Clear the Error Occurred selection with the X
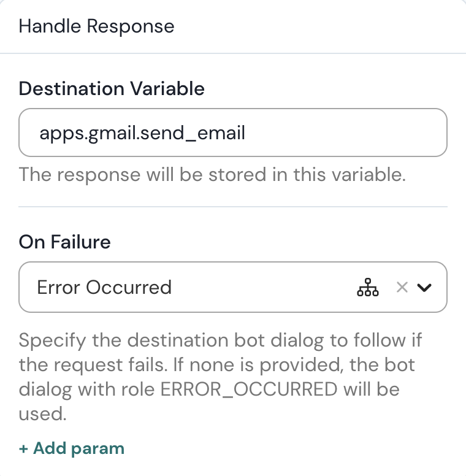The image size is (466, 476). [402, 287]
